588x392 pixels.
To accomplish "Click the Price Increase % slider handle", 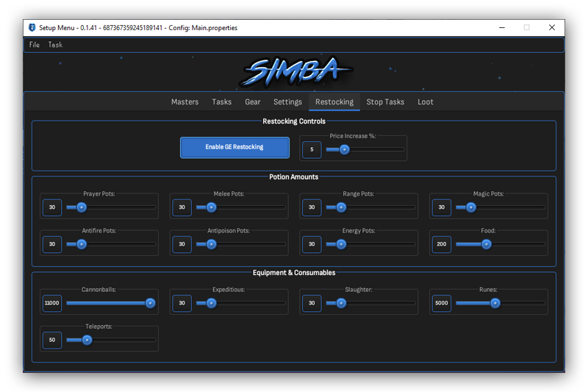I will [x=344, y=149].
